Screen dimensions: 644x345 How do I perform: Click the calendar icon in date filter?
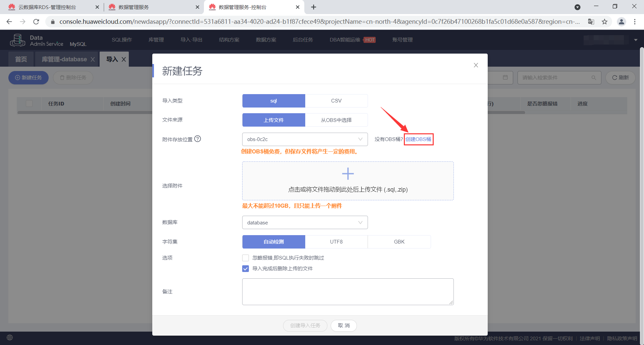(x=505, y=77)
